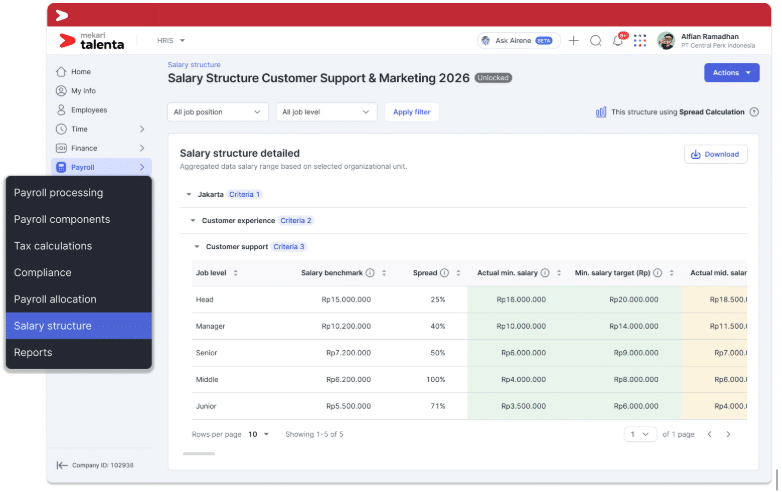Click the plus icon in top bar
The image size is (782, 492).
tap(574, 41)
